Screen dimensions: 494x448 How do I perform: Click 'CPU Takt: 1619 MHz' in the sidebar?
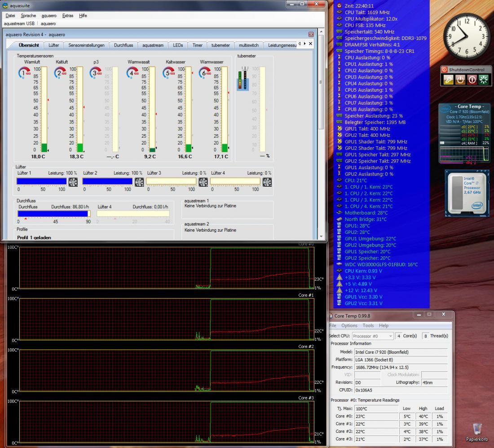[x=367, y=12]
